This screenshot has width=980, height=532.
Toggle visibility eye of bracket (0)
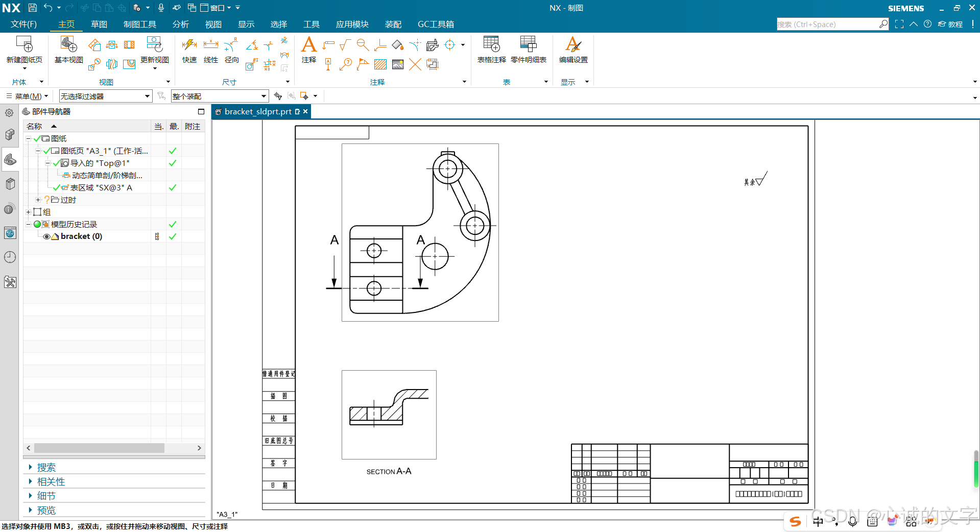point(46,236)
